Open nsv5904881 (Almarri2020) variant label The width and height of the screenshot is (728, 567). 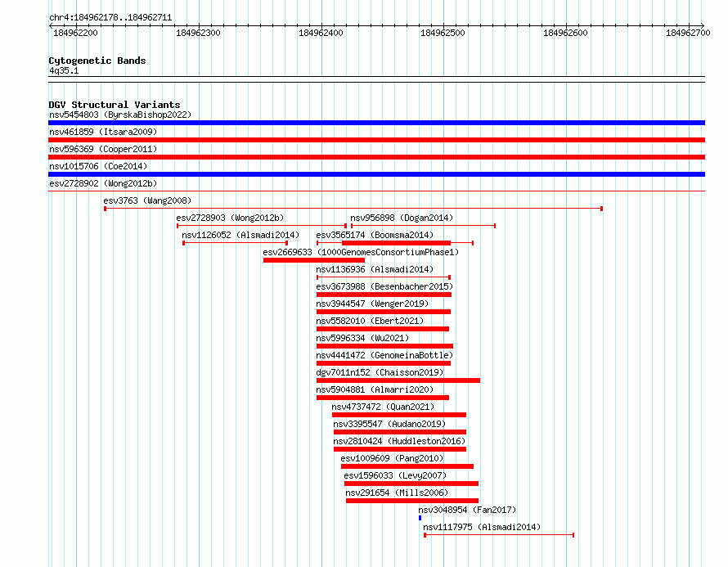(375, 389)
